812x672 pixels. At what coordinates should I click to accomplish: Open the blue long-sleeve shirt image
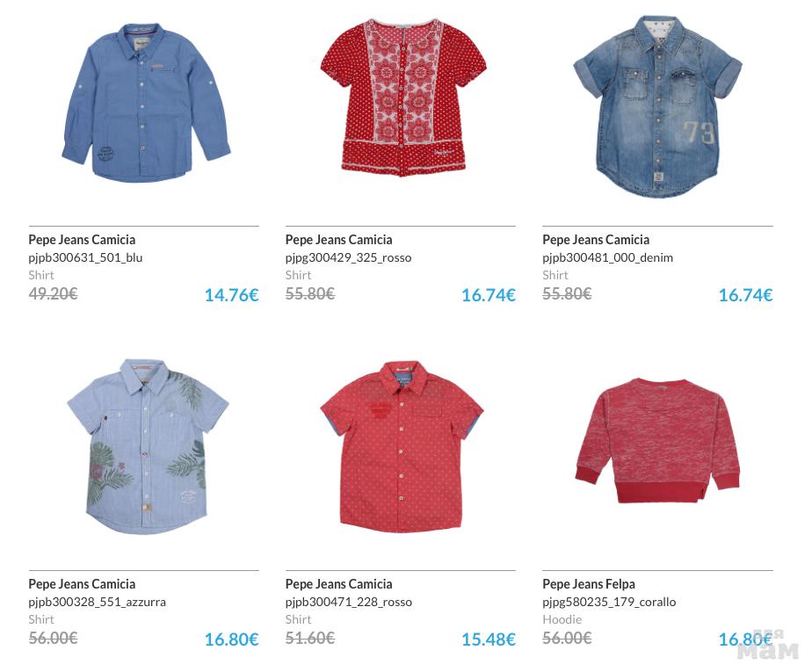pos(146,103)
